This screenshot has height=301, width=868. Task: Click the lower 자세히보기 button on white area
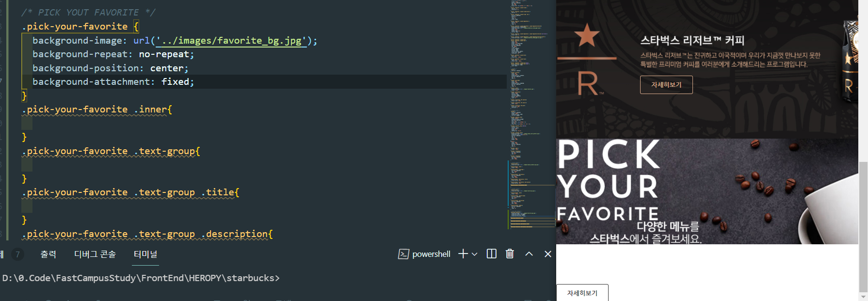582,293
